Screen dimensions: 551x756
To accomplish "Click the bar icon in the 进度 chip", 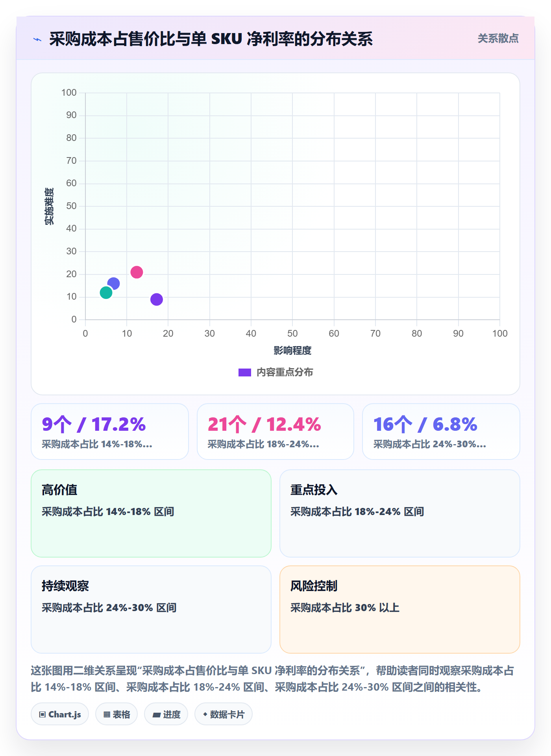I will point(157,715).
